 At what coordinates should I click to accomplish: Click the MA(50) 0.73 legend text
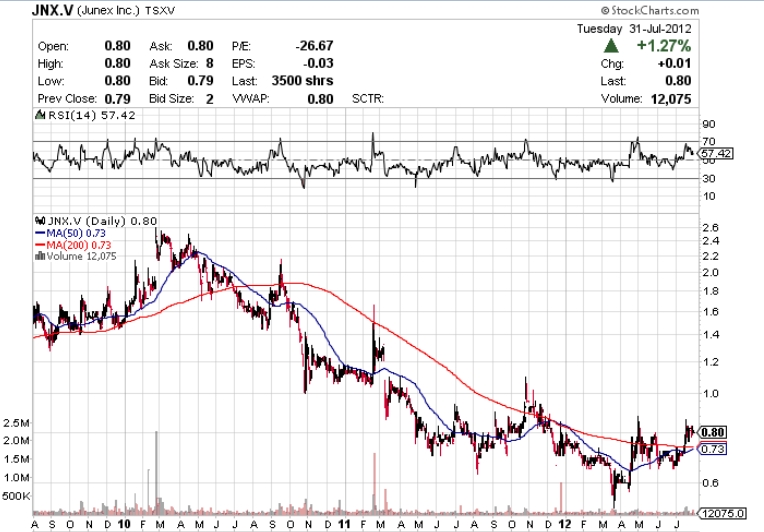[x=76, y=233]
